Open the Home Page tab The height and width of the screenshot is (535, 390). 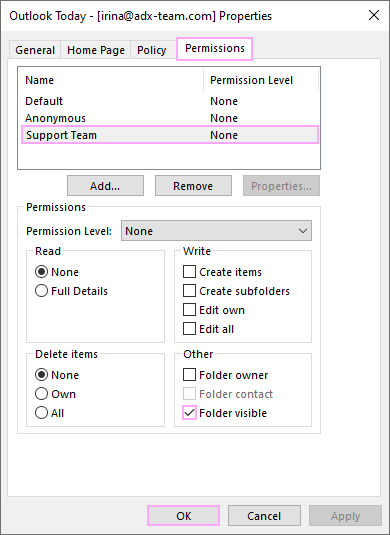pyautogui.click(x=96, y=50)
